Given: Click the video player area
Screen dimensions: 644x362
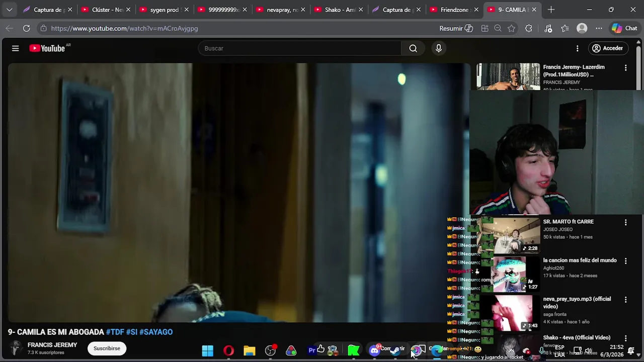Looking at the screenshot, I should 238,193.
